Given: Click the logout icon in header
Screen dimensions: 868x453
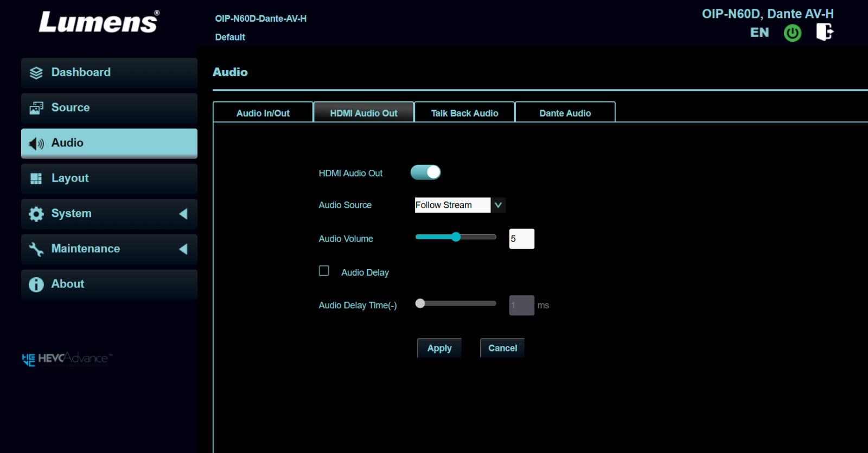Looking at the screenshot, I should [x=825, y=33].
